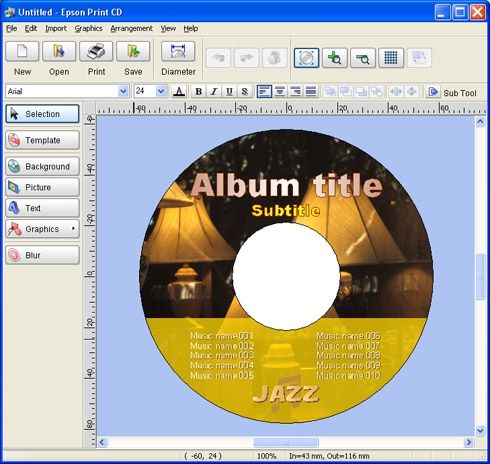Toggle italic text formatting
Viewport: 490px width, 464px height.
point(214,91)
